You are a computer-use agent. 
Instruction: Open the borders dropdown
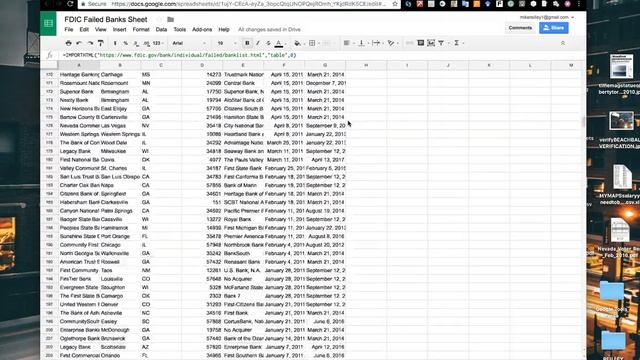pyautogui.click(x=313, y=43)
